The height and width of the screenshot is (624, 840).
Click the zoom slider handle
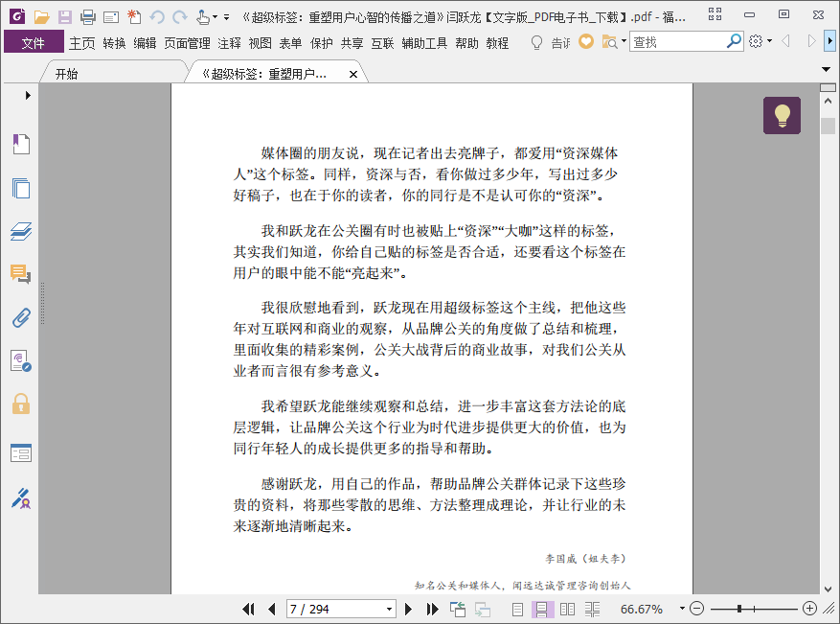tap(739, 609)
